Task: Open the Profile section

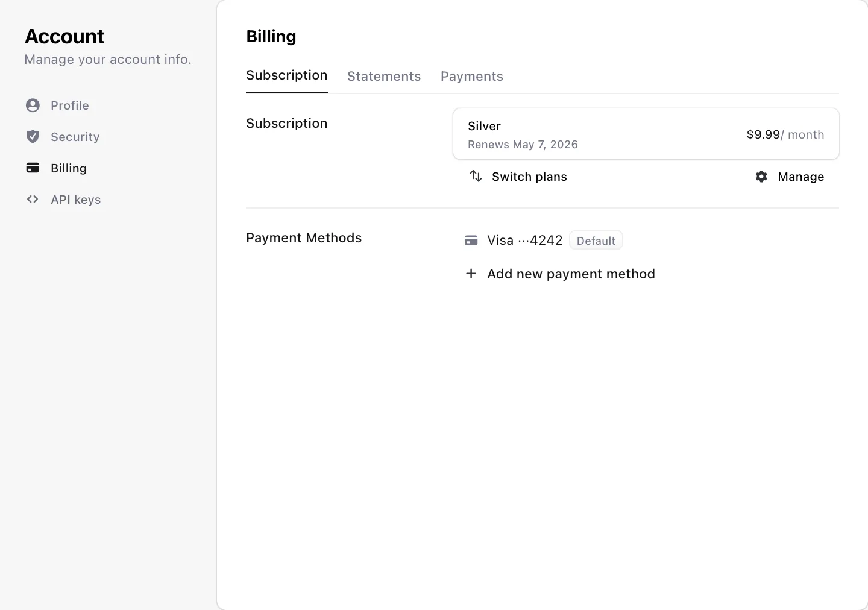Action: (58, 105)
